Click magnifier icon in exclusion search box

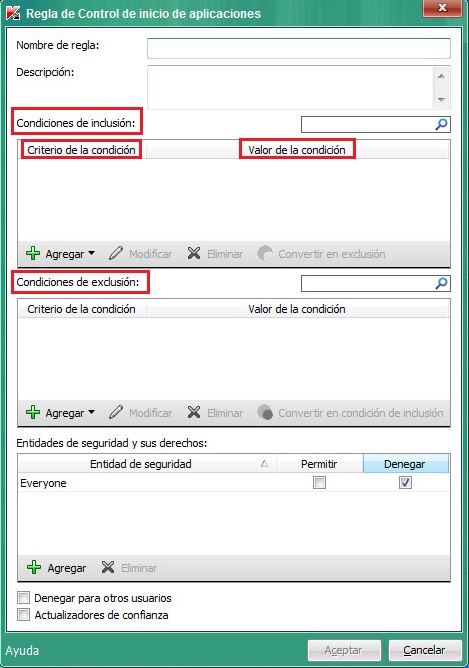[x=441, y=283]
